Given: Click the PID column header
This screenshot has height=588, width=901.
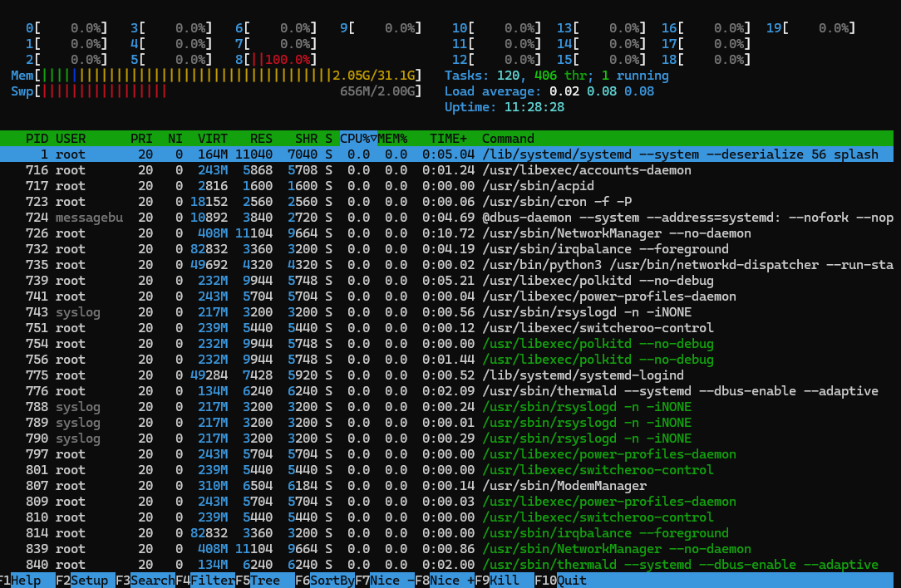Looking at the screenshot, I should pos(37,139).
